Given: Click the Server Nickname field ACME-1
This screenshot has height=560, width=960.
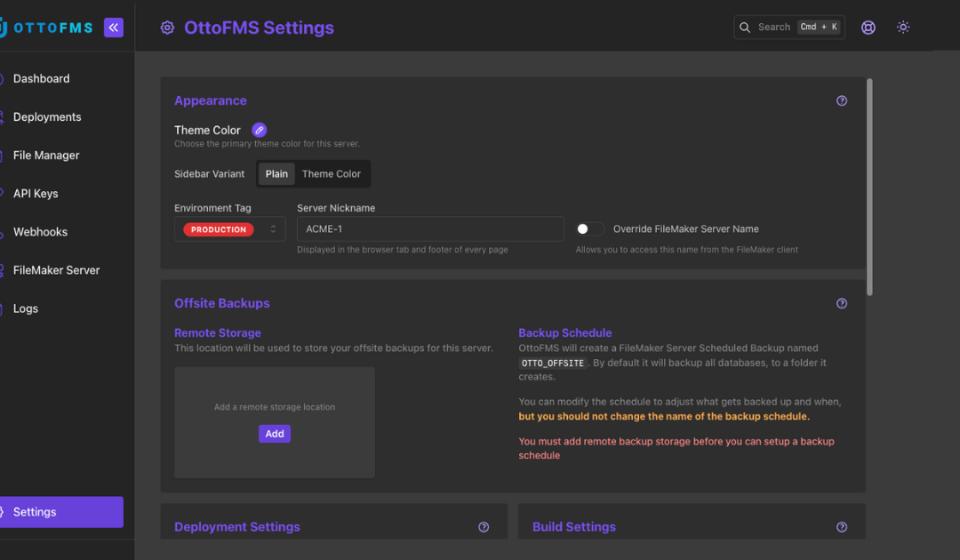Looking at the screenshot, I should click(x=430, y=229).
